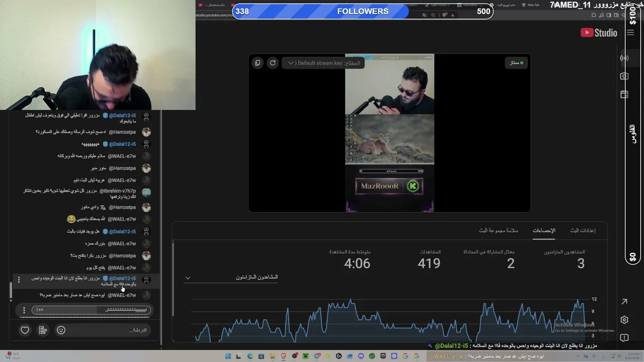Open Studio settings gear in sidebar
644x362 pixels.
pos(624,320)
